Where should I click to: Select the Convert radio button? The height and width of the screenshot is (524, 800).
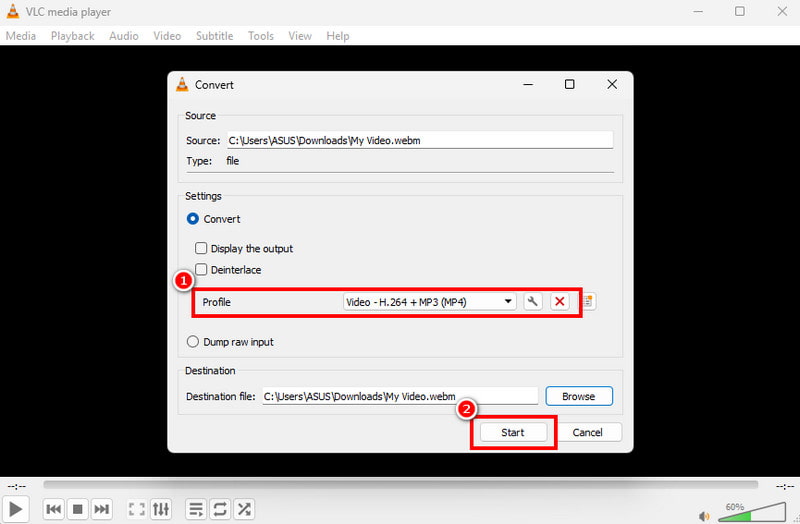(193, 219)
